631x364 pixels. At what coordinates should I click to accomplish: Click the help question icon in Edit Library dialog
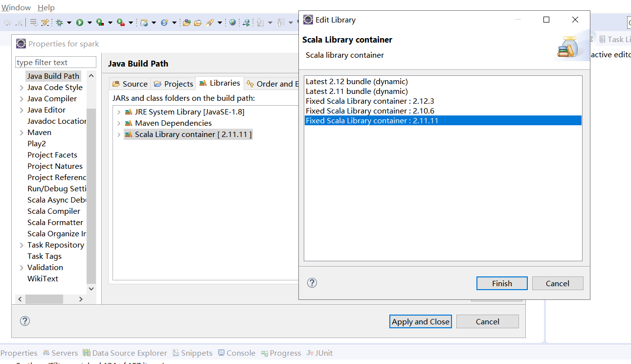[x=312, y=283]
